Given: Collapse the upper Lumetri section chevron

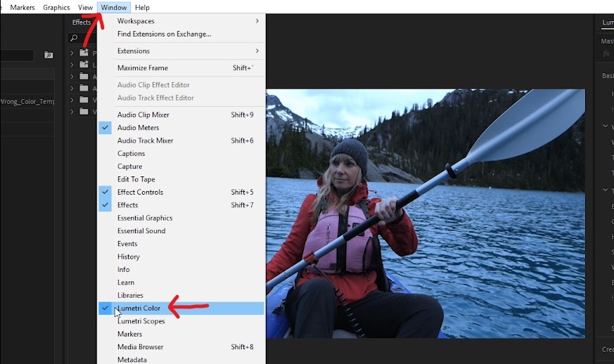Looking at the screenshot, I should point(605,126).
